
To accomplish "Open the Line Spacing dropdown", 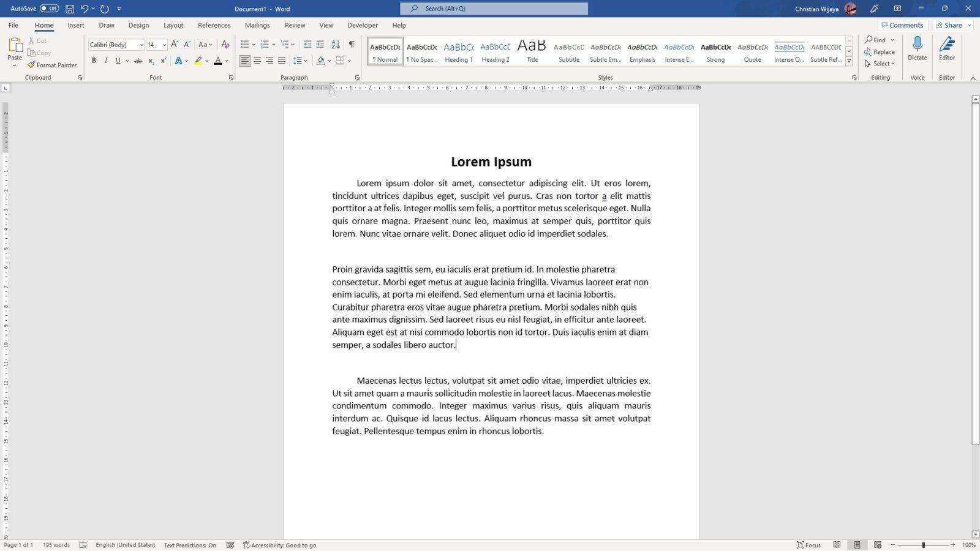I will click(300, 60).
